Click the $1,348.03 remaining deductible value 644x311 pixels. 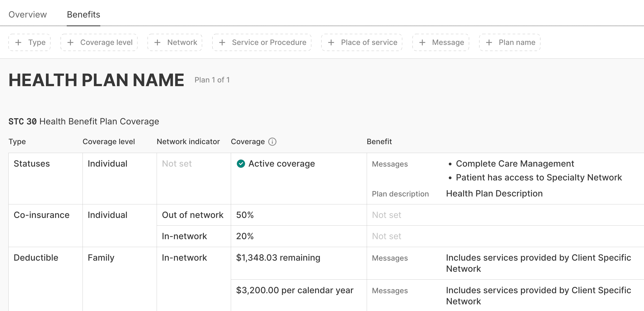pos(278,257)
